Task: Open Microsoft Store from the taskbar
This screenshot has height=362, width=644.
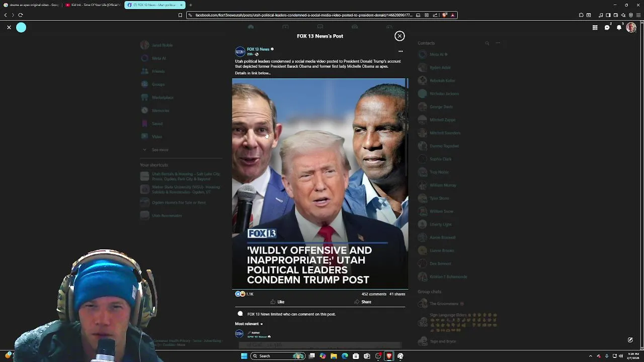Action: pyautogui.click(x=356, y=356)
